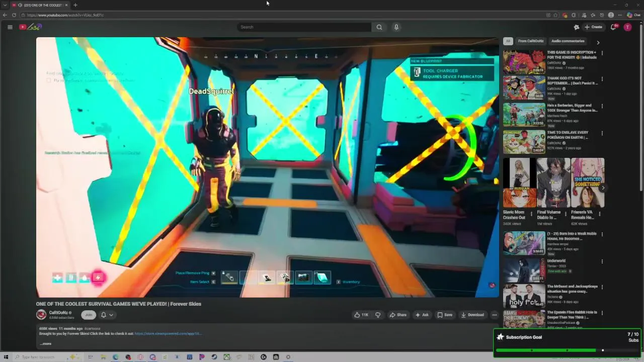Bookmark the page with the star icon

tap(555, 15)
